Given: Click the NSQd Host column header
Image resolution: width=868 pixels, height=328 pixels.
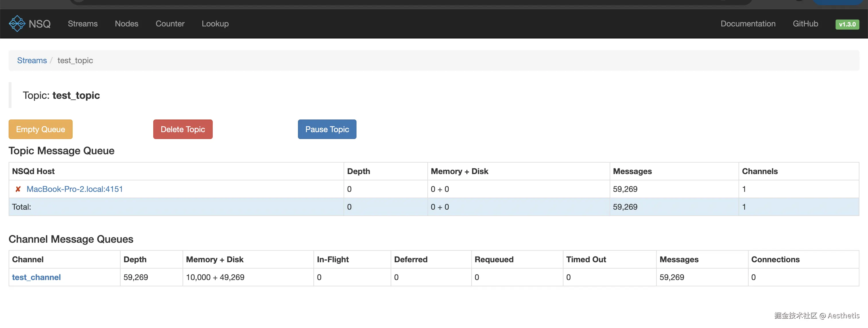Looking at the screenshot, I should click(33, 171).
